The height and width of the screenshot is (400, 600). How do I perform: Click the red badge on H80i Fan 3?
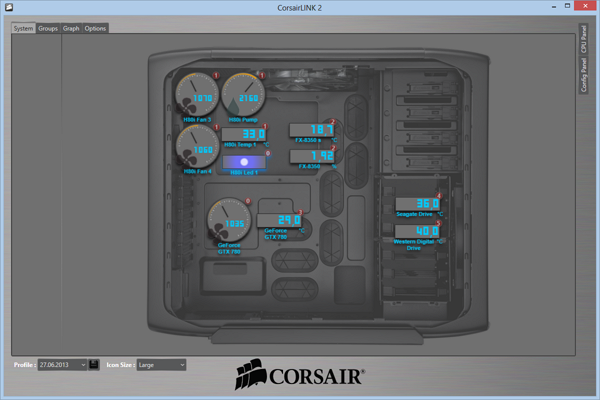pos(216,75)
